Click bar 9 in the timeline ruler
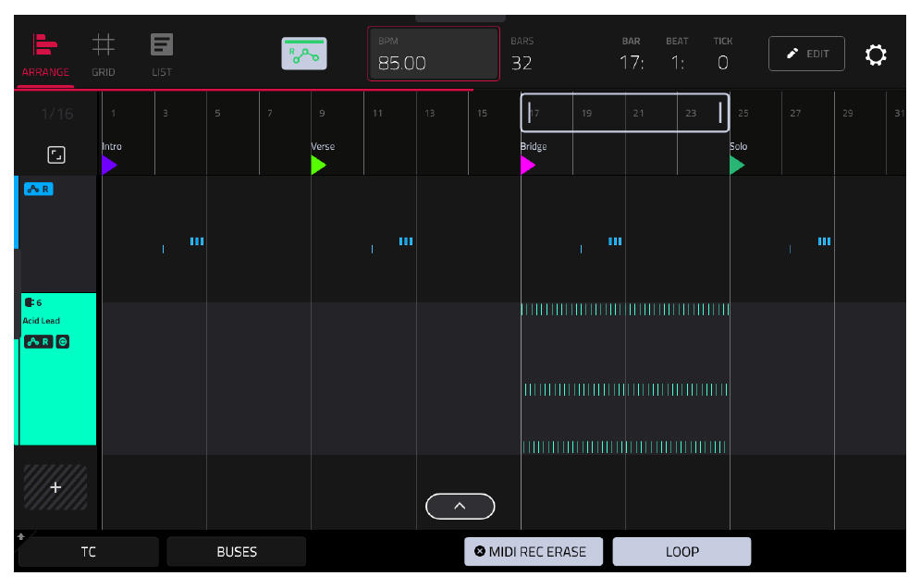The image size is (921, 588). click(322, 114)
